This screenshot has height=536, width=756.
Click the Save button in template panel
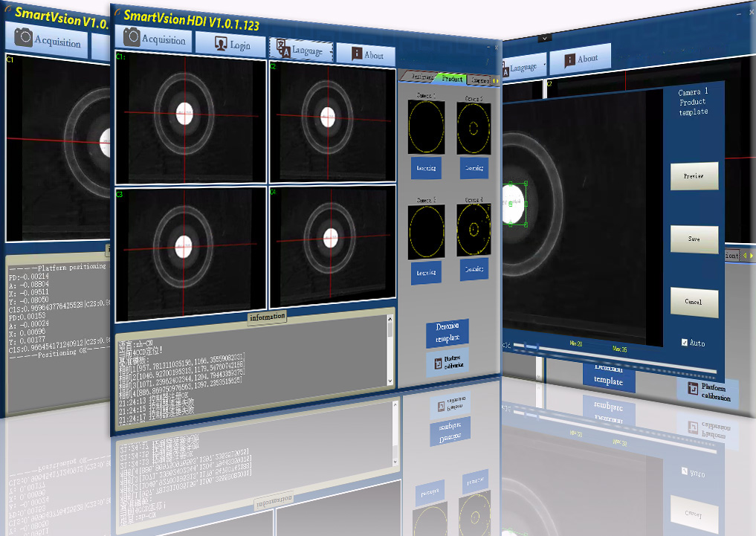coord(694,239)
